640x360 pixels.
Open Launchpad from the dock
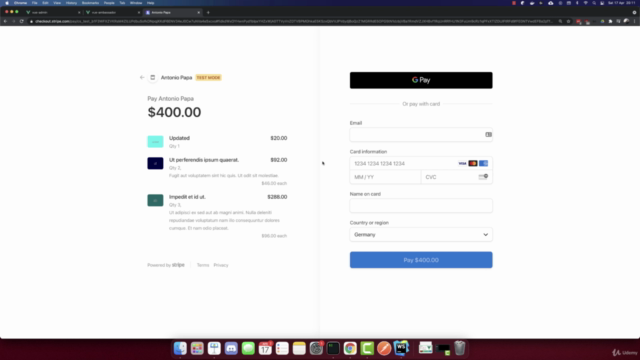(197, 348)
